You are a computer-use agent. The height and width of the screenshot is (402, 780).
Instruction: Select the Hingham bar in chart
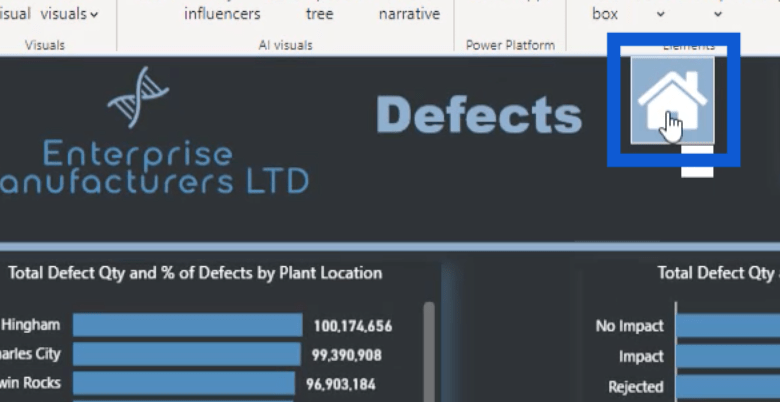click(187, 325)
